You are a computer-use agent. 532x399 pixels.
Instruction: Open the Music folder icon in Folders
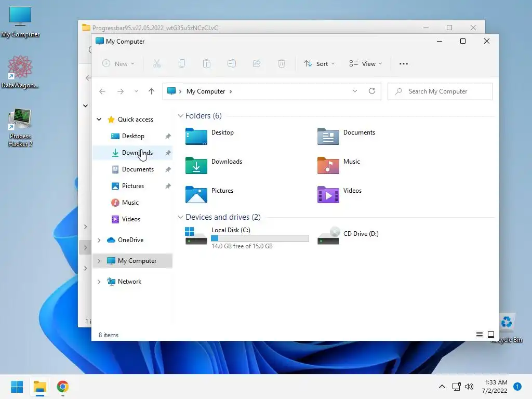(328, 166)
